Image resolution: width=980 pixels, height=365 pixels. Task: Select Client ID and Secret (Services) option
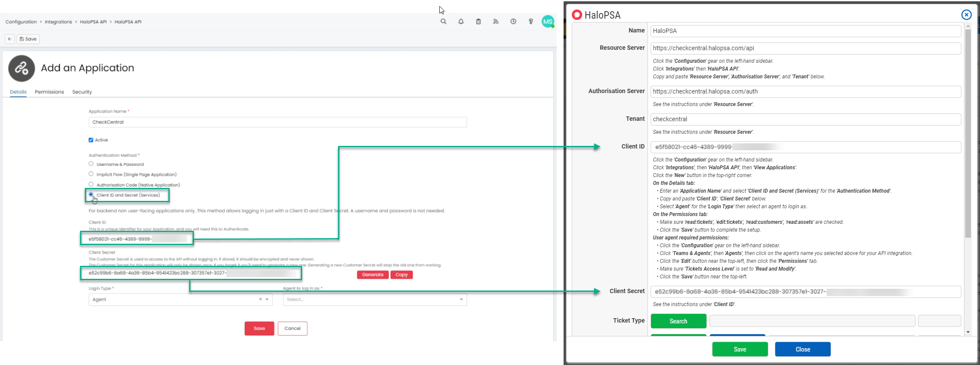pos(91,194)
